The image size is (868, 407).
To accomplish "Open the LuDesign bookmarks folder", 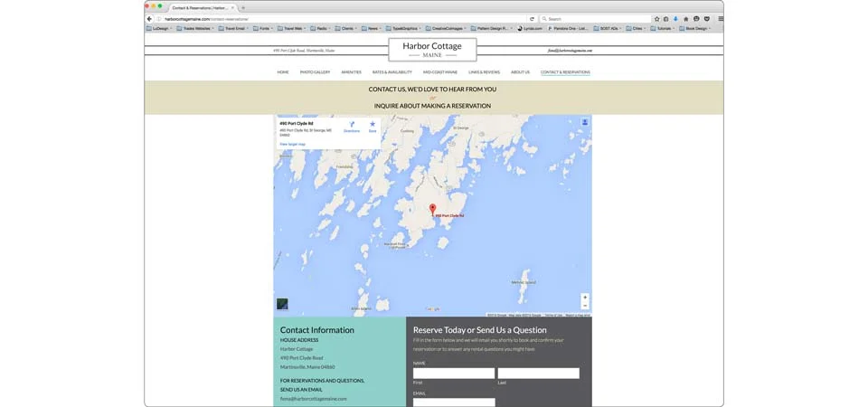I will [159, 28].
